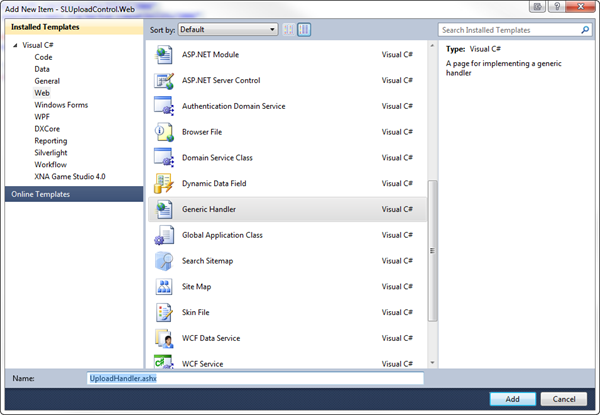Click the Search Sitemap template icon
Viewport: 600px width, 415px height.
(164, 261)
